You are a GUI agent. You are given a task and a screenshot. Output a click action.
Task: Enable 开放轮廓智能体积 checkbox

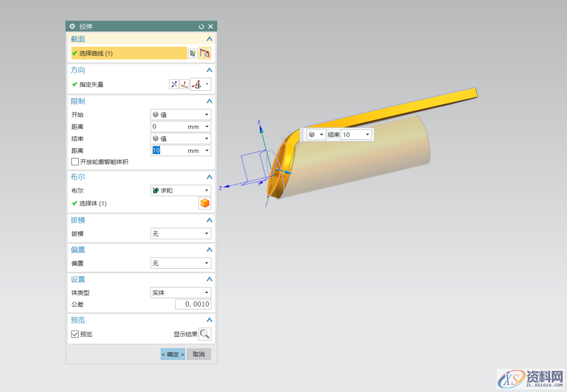point(75,162)
